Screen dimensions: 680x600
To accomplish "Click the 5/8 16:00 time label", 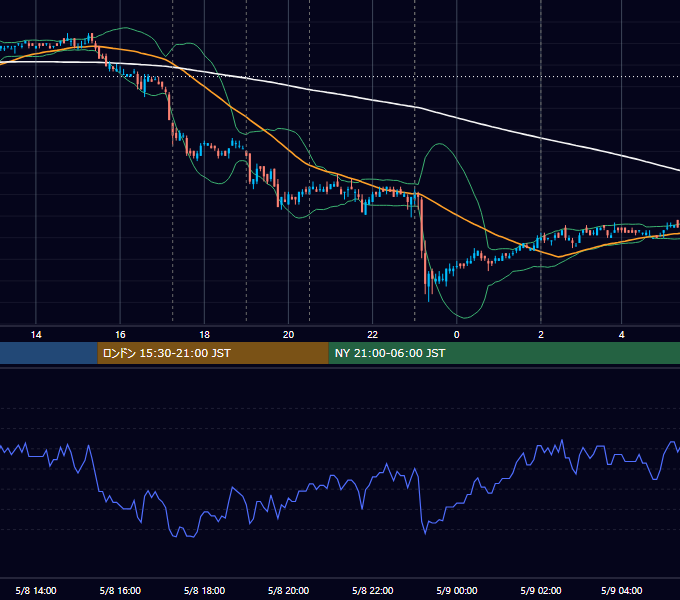I will (x=120, y=590).
